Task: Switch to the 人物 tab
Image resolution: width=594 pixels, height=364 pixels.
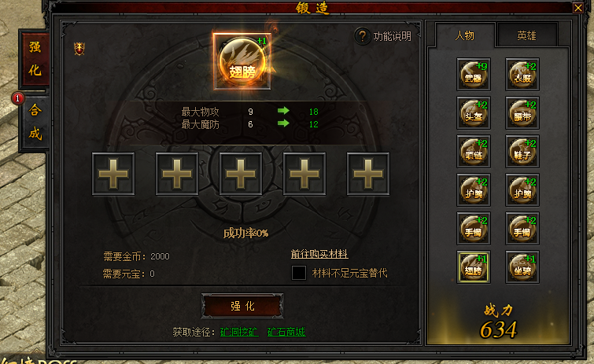Action: coord(465,35)
